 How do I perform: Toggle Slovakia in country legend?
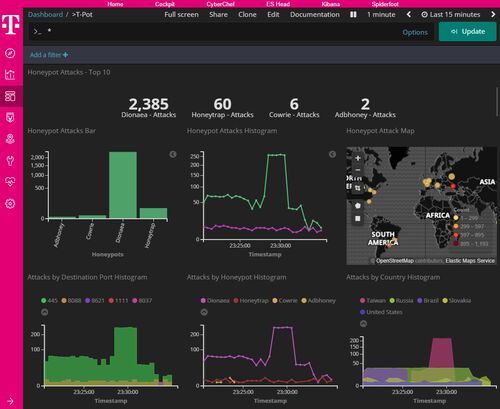(457, 301)
